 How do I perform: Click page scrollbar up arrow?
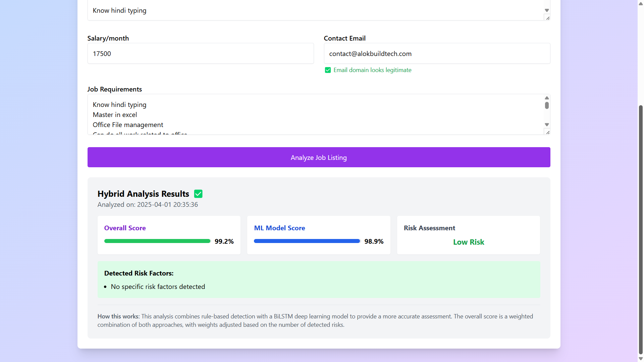(x=641, y=3)
